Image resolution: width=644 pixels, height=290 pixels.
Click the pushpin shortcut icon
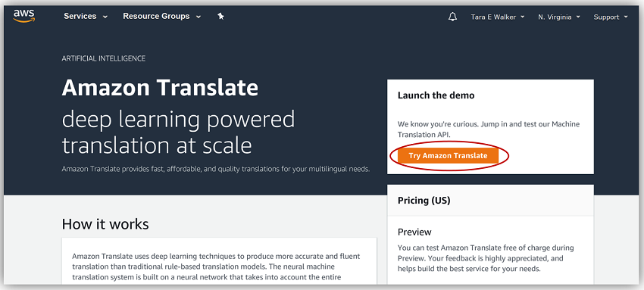(221, 17)
